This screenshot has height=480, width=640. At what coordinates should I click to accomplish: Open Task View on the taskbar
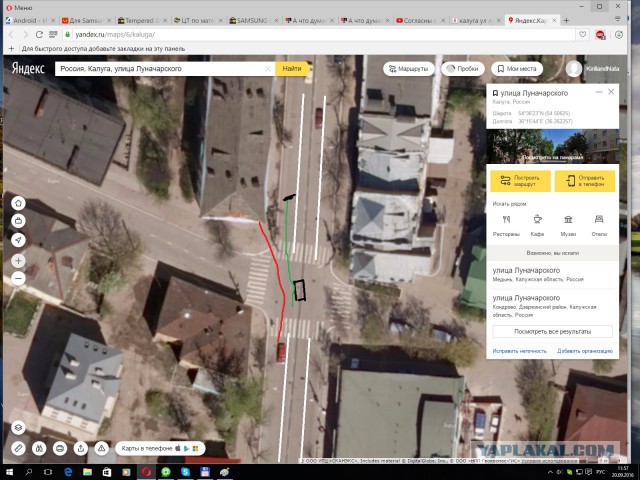coord(48,472)
